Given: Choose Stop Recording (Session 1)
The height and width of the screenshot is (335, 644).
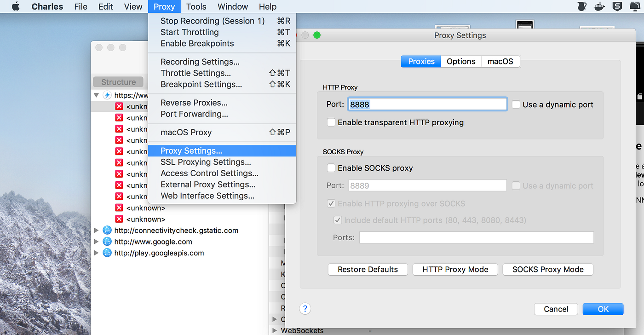Looking at the screenshot, I should click(x=222, y=21).
